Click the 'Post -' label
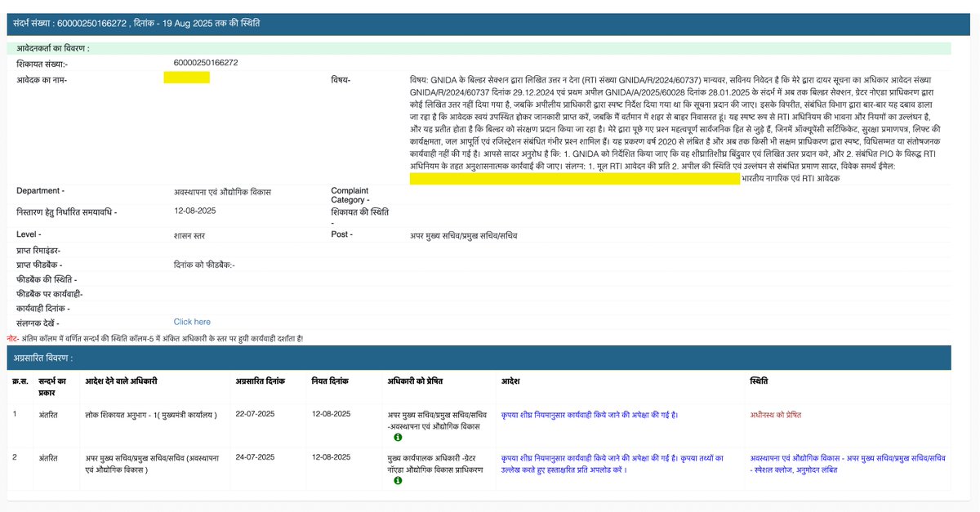The image size is (980, 512). [341, 234]
